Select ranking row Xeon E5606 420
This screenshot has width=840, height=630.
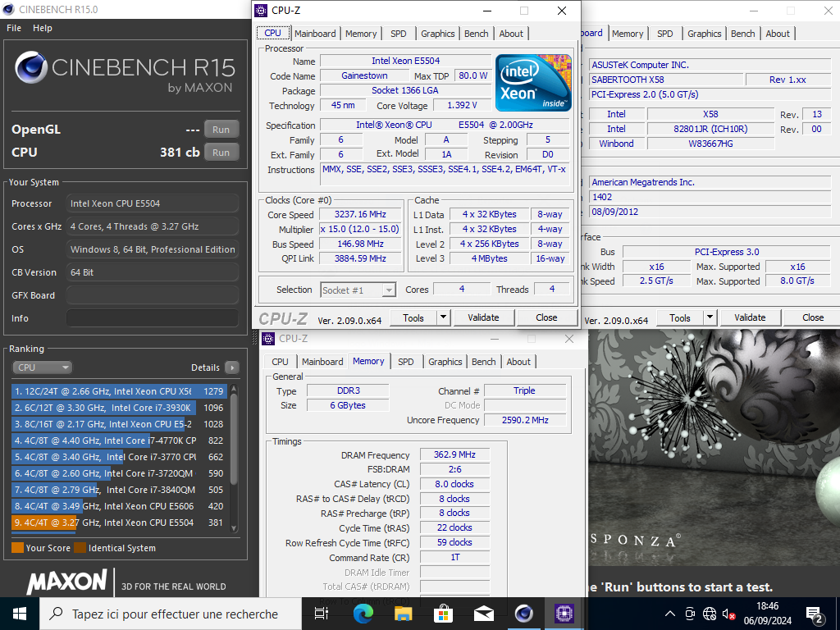(x=120, y=506)
